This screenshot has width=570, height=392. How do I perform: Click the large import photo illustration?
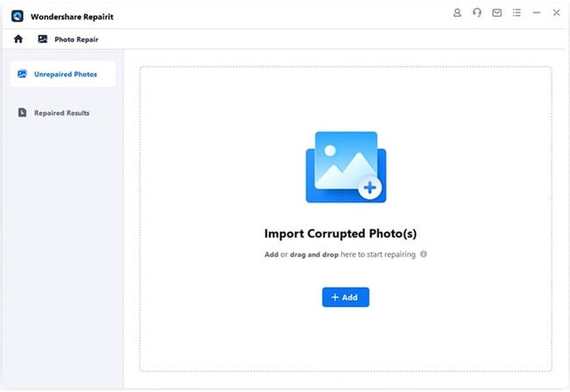(346, 167)
